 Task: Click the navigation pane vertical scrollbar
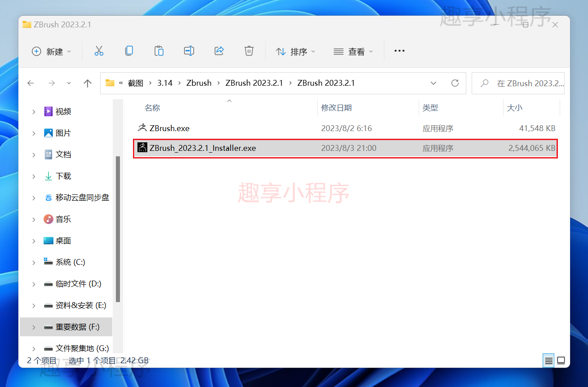click(x=118, y=229)
